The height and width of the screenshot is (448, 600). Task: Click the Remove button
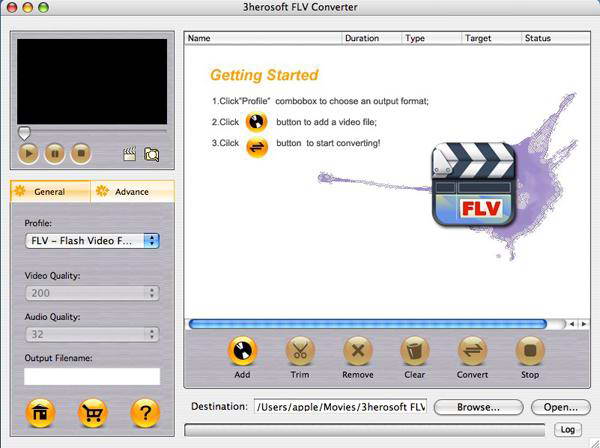pos(358,350)
